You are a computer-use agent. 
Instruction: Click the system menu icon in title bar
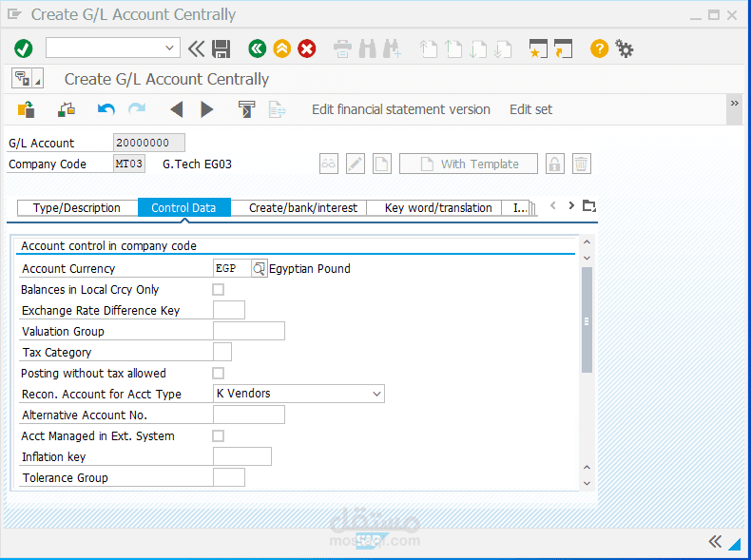(14, 14)
